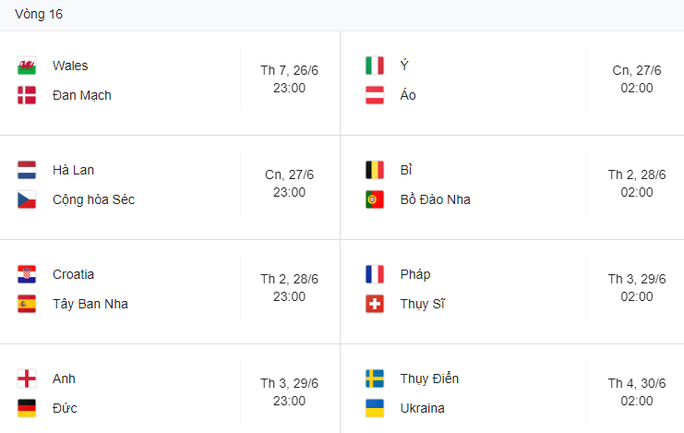Click the Wales flag icon
Viewport: 684px width, 433px height.
pos(27,66)
